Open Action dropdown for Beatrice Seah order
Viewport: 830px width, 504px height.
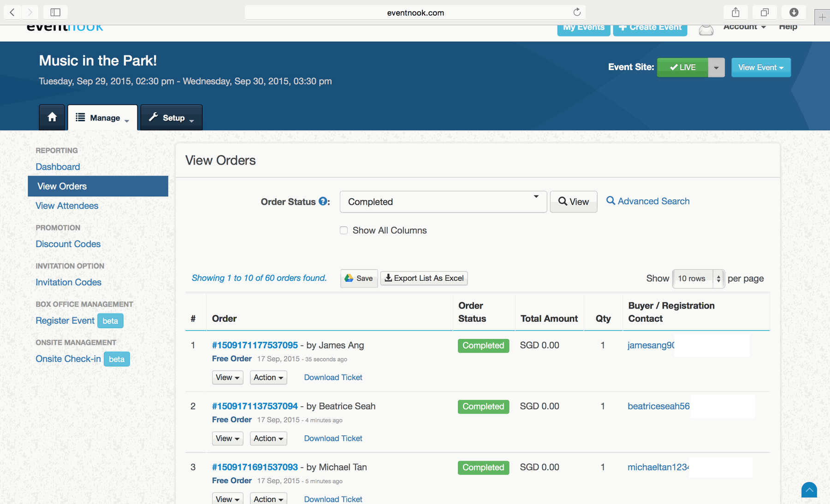[x=268, y=438]
